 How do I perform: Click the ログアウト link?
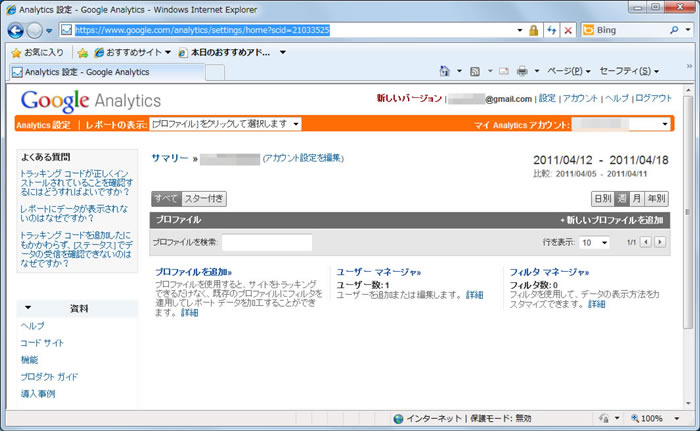[653, 98]
